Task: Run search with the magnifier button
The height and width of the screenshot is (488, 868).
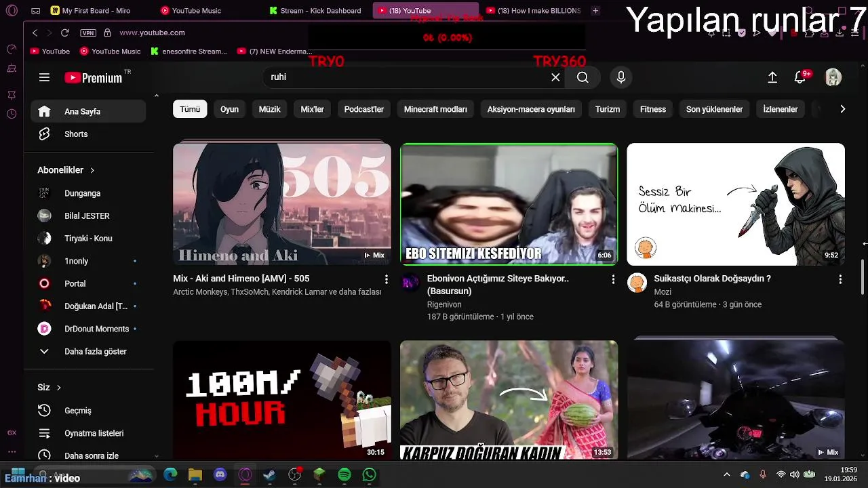Action: [x=583, y=77]
